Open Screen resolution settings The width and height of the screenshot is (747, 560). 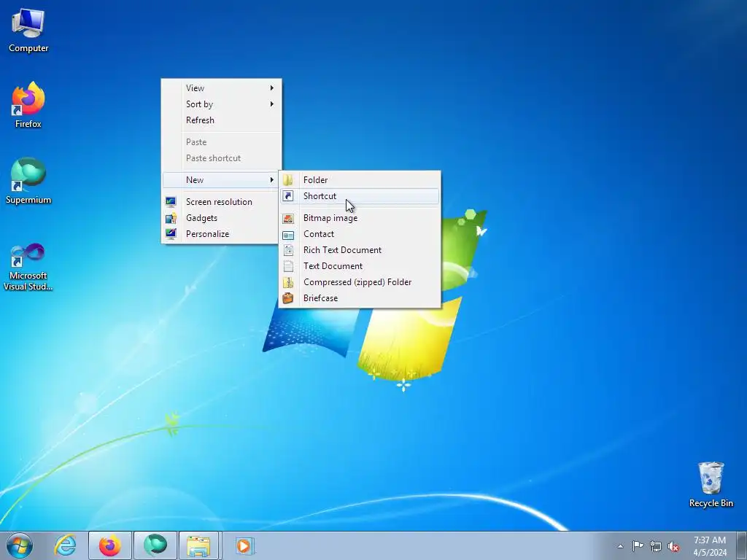pyautogui.click(x=222, y=202)
